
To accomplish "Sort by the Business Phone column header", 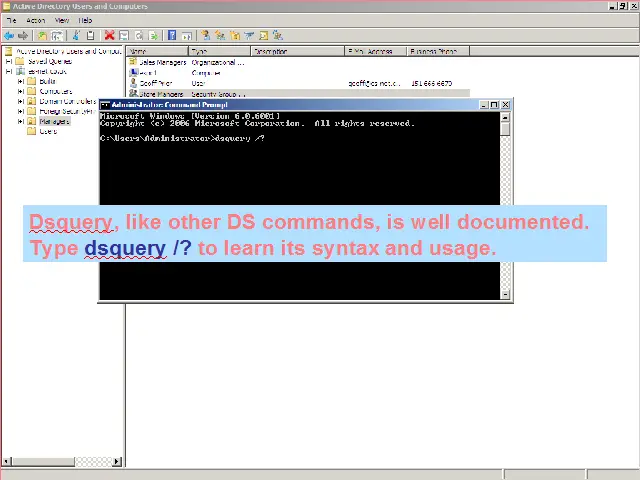I will [438, 51].
